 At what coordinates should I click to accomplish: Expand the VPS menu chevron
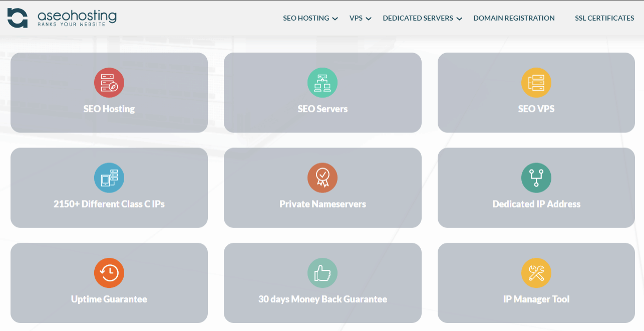pos(369,19)
